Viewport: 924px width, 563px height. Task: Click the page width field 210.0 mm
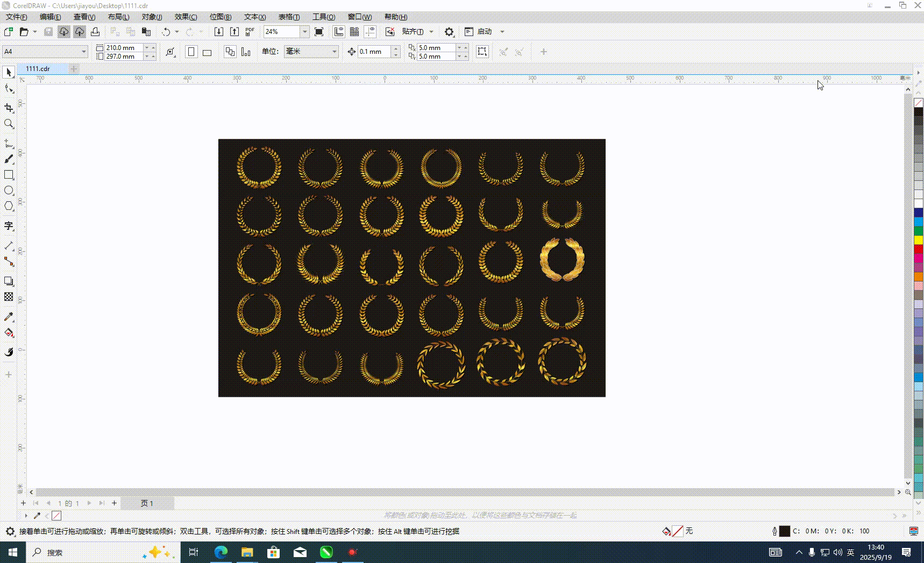pos(124,48)
